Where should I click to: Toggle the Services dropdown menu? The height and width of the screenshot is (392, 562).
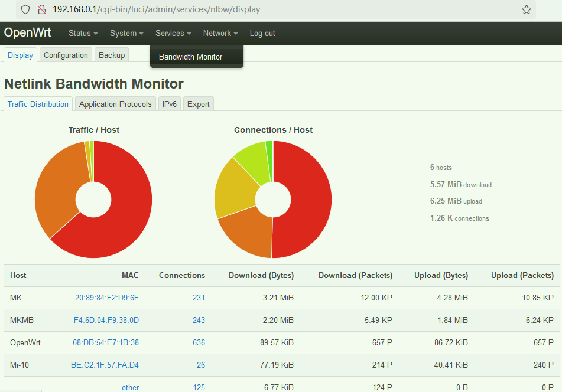(x=173, y=33)
